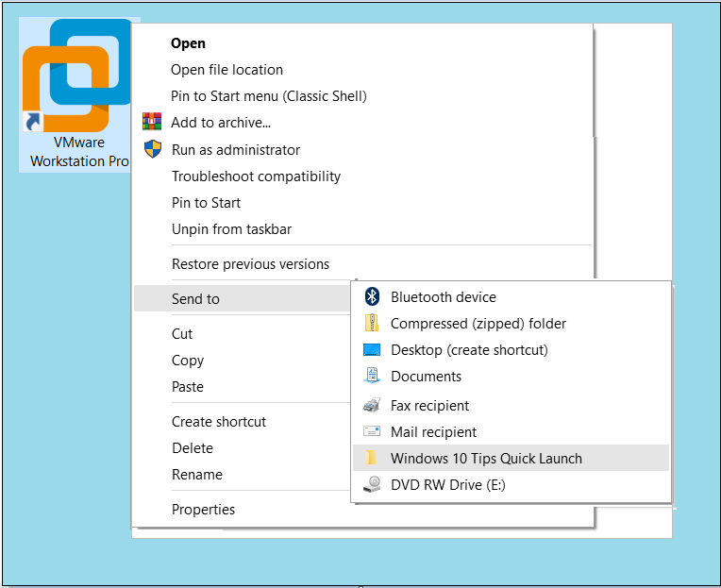
Task: Click the Desktop monitor icon in submenu
Action: [372, 350]
